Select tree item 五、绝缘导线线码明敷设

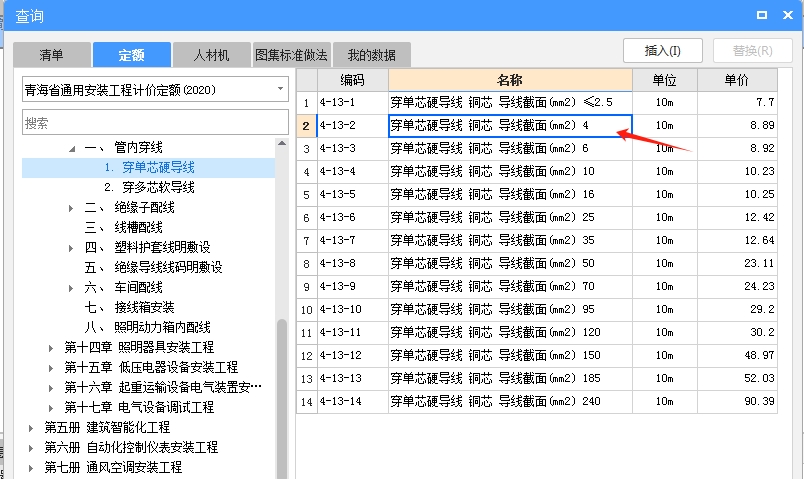[x=153, y=268]
